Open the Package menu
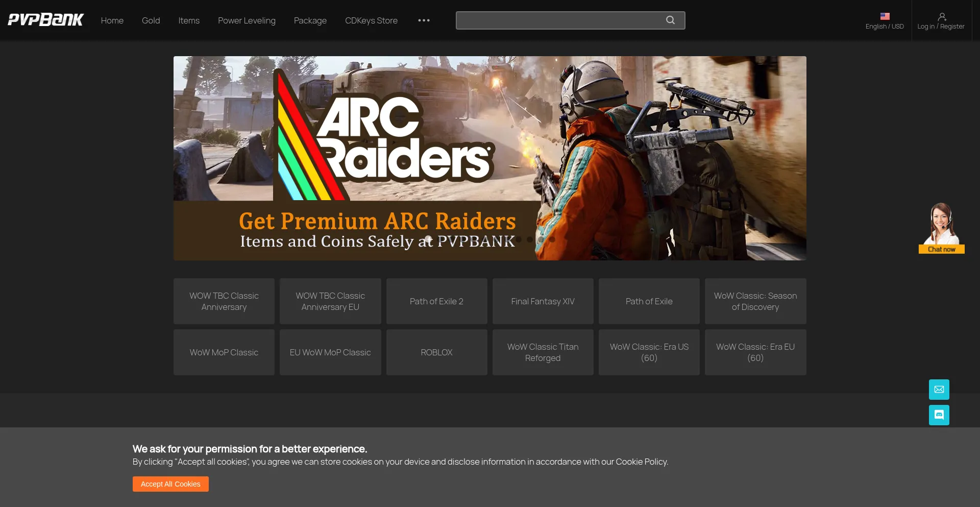 310,20
